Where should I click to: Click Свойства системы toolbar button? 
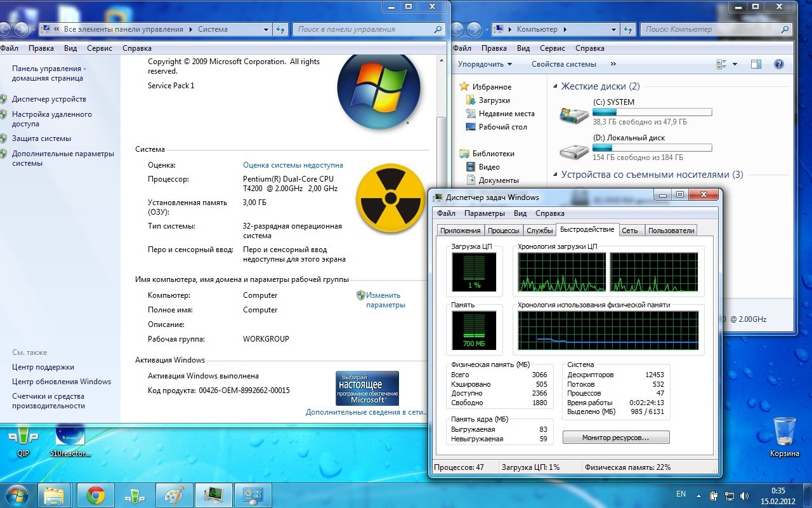pos(564,64)
